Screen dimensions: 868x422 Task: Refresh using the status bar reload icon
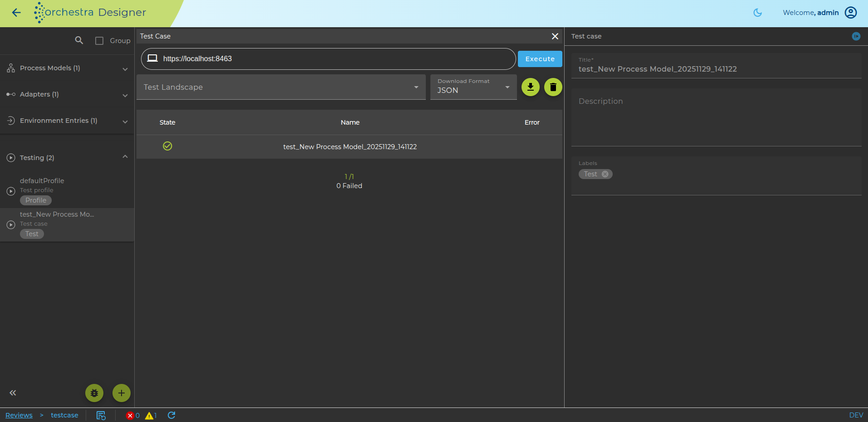click(171, 415)
